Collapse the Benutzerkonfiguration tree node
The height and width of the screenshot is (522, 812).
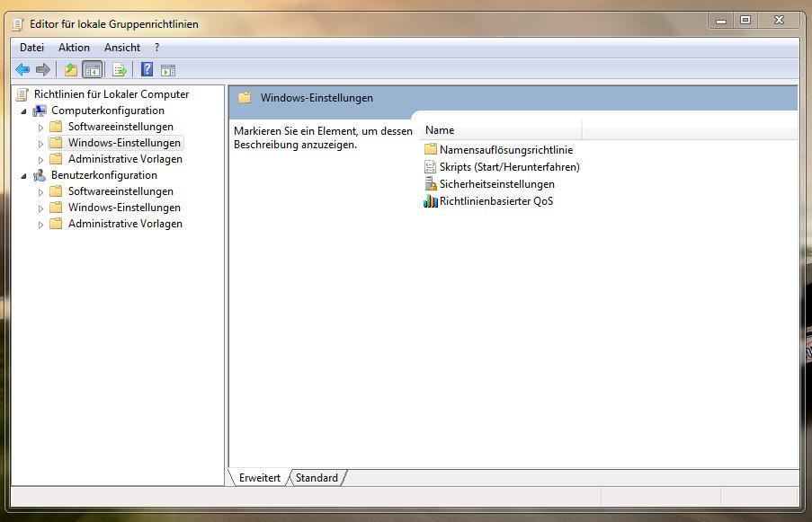pyautogui.click(x=23, y=176)
